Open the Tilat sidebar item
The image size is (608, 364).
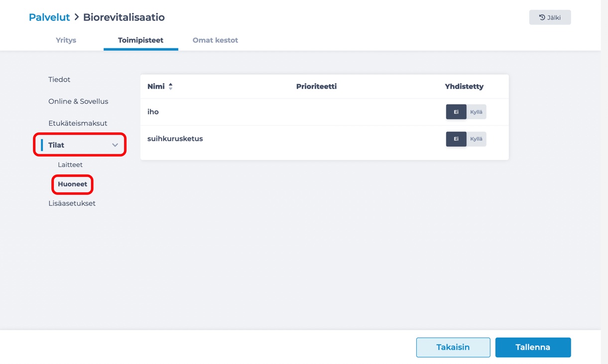pos(56,145)
